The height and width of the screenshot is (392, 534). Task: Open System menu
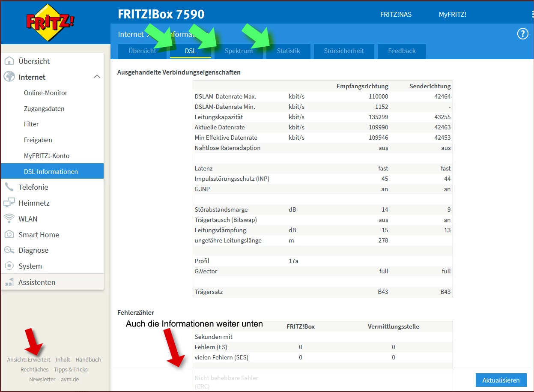(30, 266)
